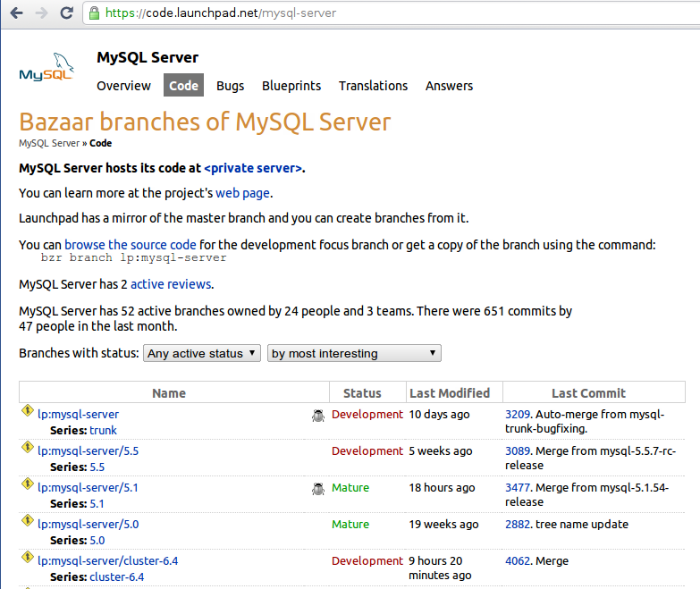Click the 18 hours ago cell
Screen dimensions: 700x589
[x=442, y=488]
